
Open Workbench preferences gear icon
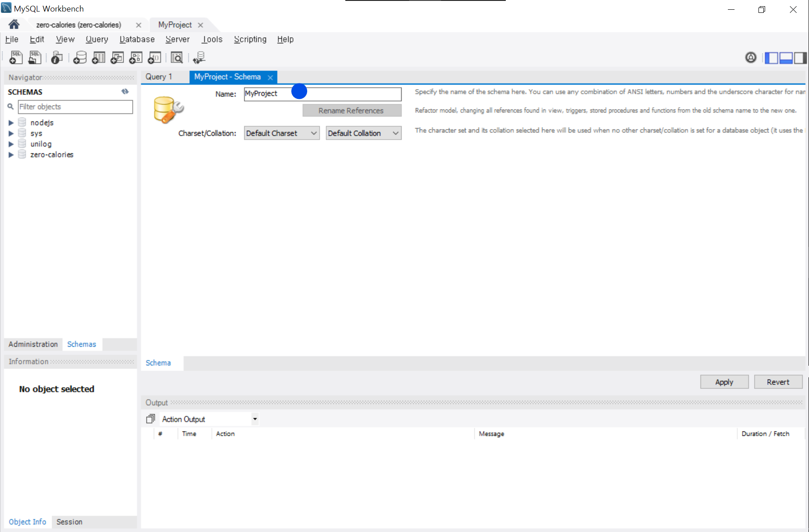(x=750, y=58)
